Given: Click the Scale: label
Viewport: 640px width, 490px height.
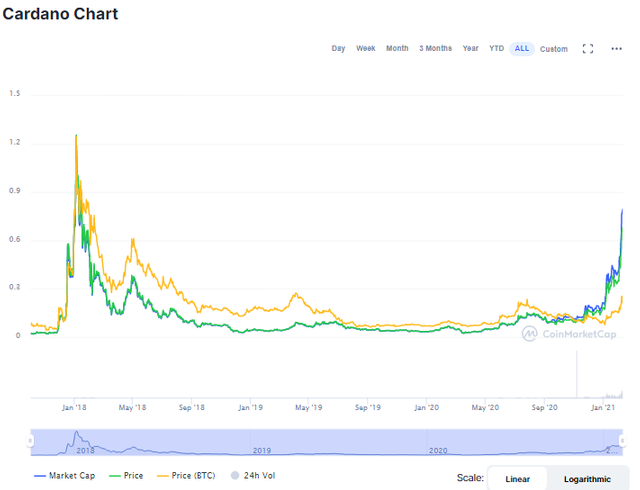Looking at the screenshot, I should click(470, 478).
